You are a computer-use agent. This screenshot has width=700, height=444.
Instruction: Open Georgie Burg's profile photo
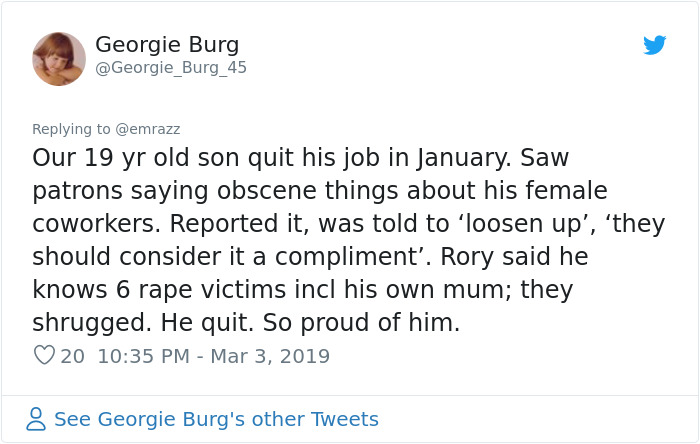coord(59,59)
